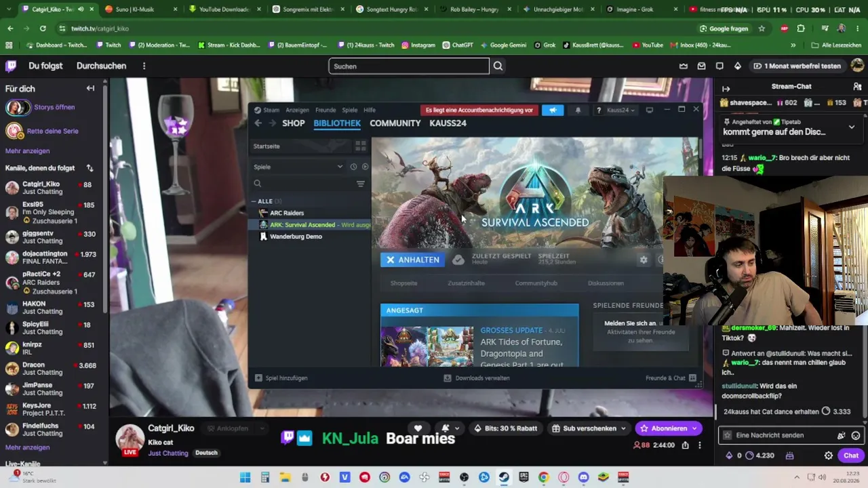Screen dimensions: 868x488
Task: Share the Catgirl_Kiko stream
Action: (686, 445)
